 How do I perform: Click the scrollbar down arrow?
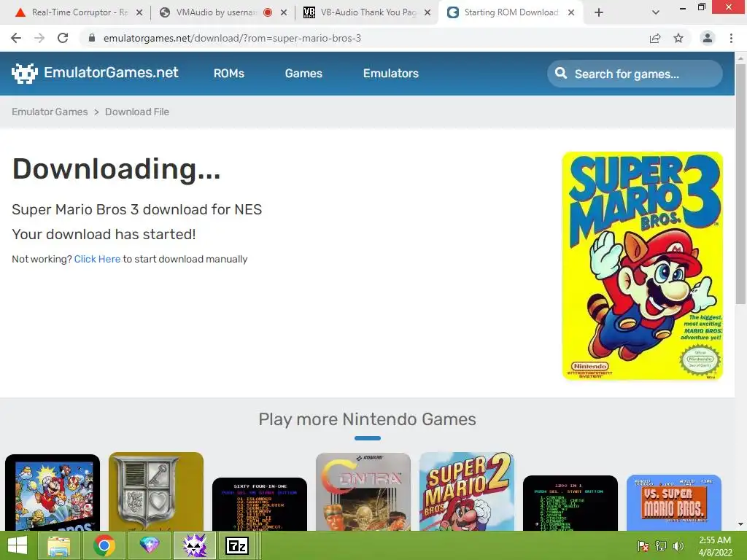[x=740, y=524]
